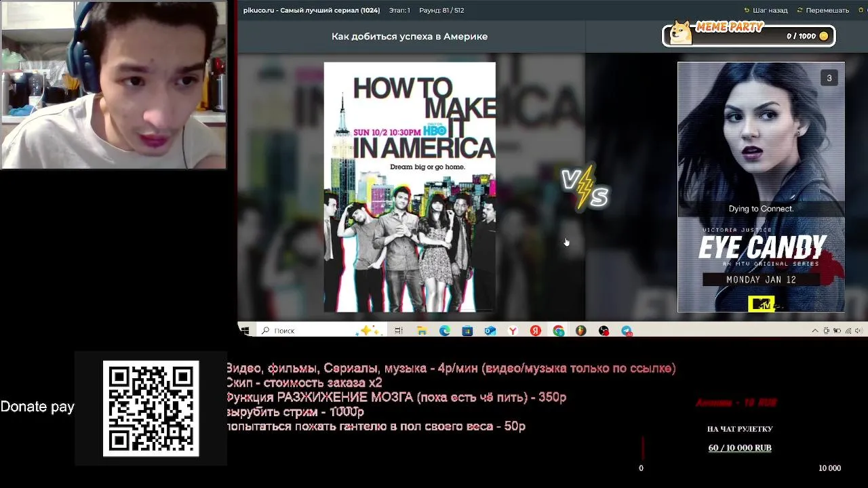Choose the Eye Candy poster
Screen dimensions: 868x488
click(x=761, y=187)
